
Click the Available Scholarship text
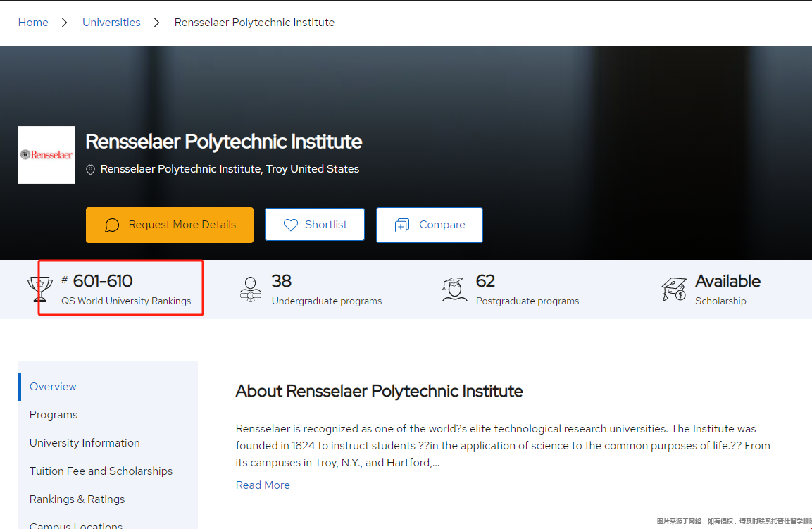(727, 290)
